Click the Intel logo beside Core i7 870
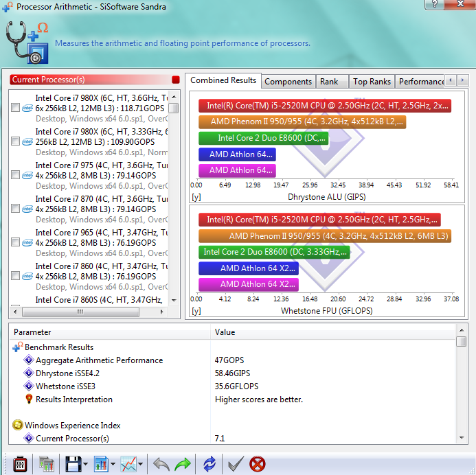The image size is (476, 475). tap(27, 209)
